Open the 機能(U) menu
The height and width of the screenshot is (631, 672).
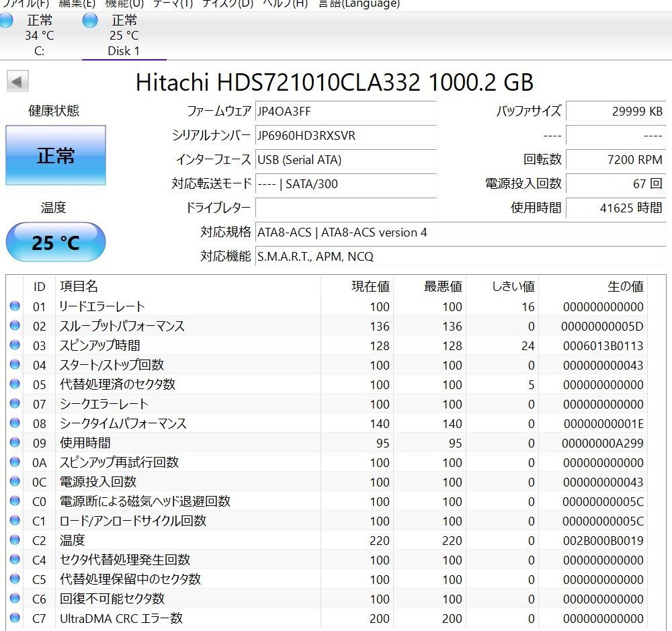coord(124,4)
